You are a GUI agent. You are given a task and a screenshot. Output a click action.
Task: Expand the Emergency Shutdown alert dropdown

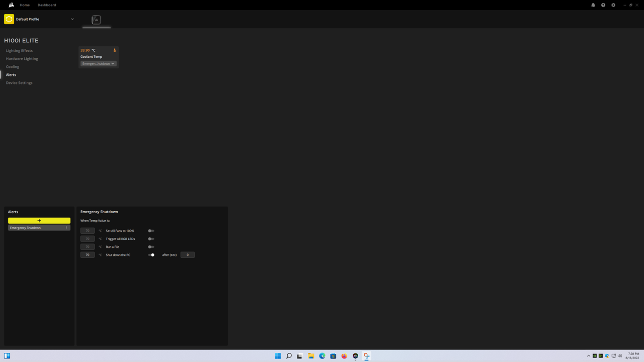tap(98, 64)
